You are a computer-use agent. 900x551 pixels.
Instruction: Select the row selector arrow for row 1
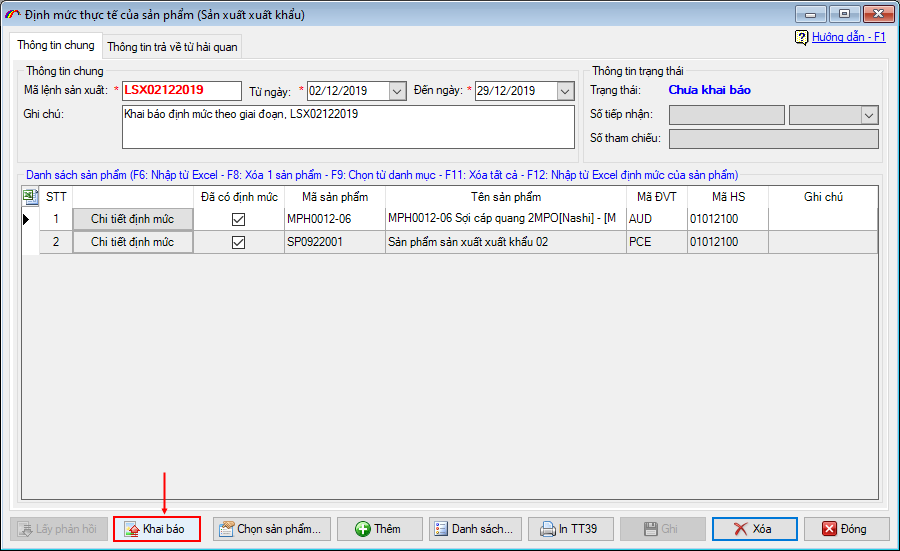pos(26,219)
